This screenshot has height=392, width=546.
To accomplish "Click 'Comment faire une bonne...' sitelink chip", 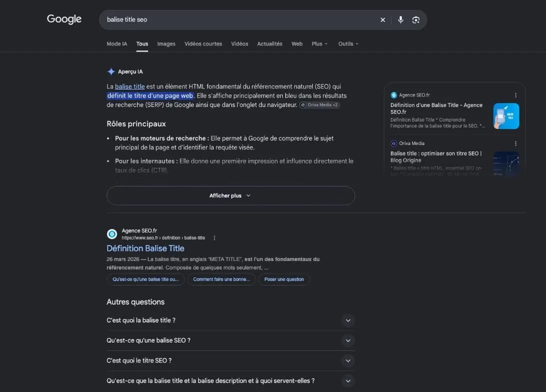I will click(x=222, y=279).
